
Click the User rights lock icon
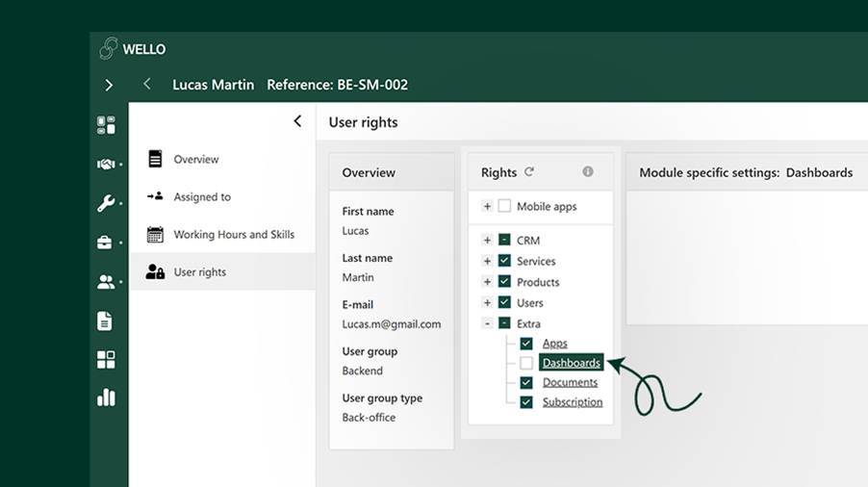pos(155,271)
